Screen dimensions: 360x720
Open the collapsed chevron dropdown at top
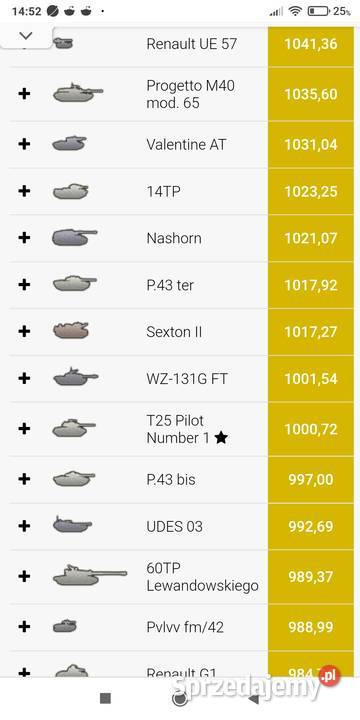(26, 36)
